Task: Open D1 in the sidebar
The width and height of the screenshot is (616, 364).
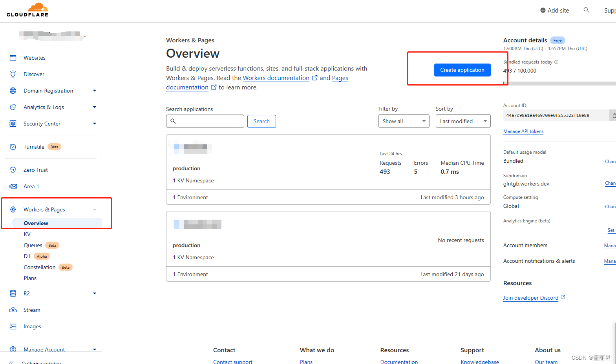Action: pos(27,256)
